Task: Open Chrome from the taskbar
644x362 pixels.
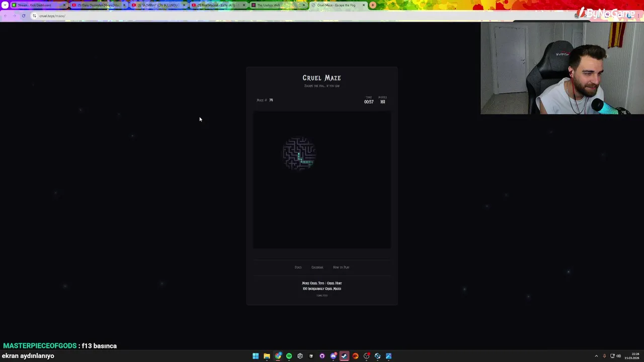Action: coord(278,356)
